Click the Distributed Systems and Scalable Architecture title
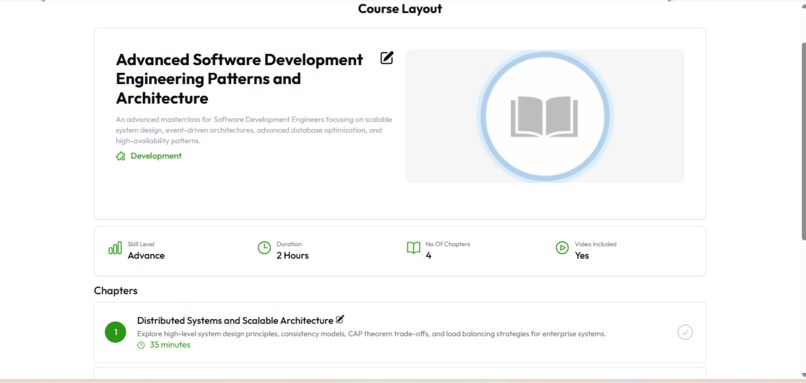This screenshot has width=806, height=383. tap(235, 320)
